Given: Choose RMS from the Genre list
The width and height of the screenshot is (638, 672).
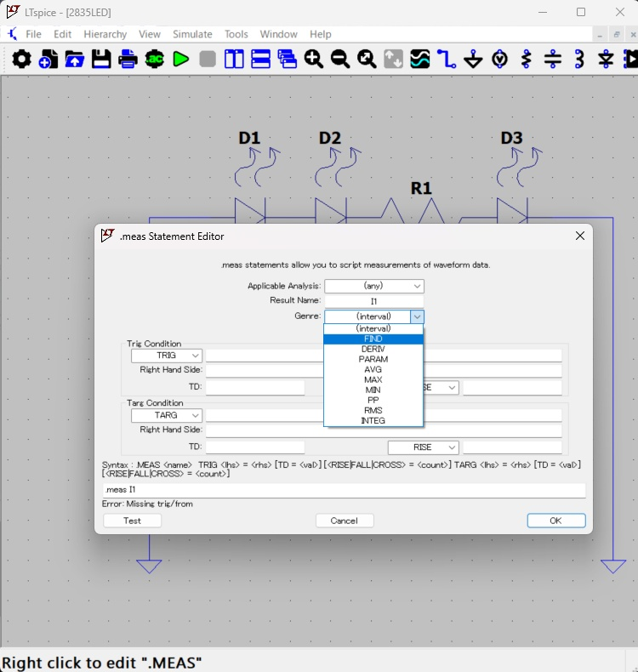Looking at the screenshot, I should (x=373, y=411).
